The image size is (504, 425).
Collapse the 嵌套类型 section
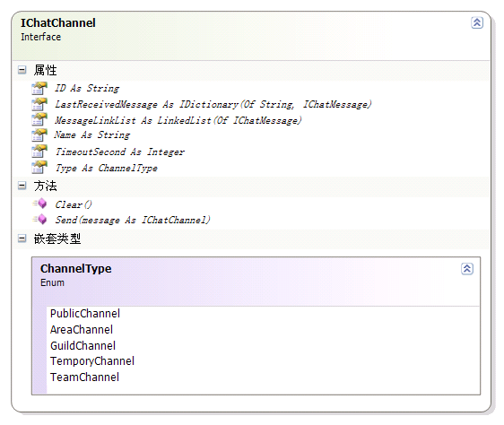point(22,239)
